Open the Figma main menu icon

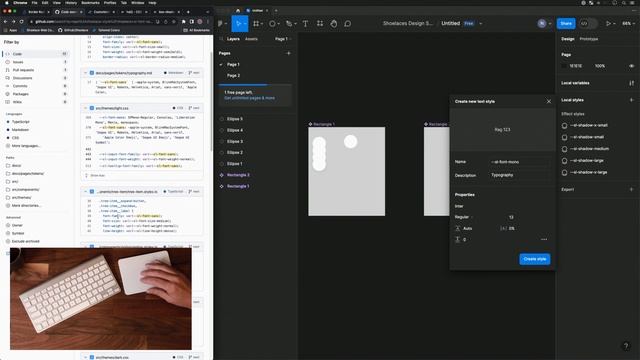pos(221,24)
